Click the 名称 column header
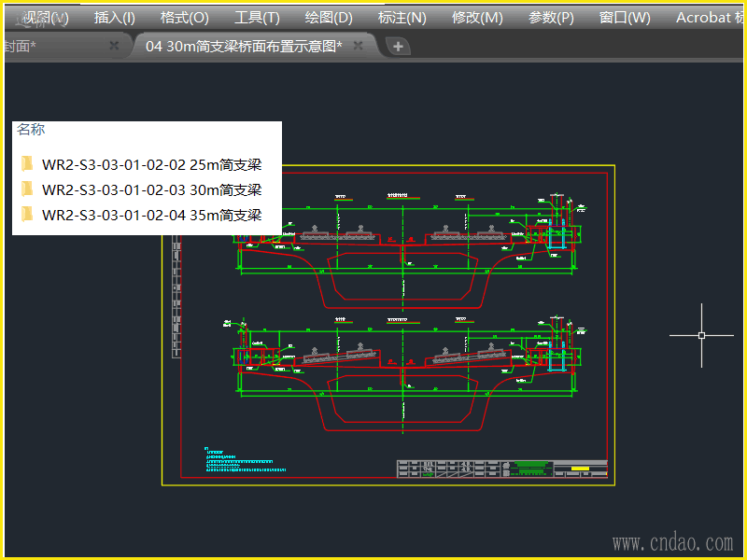This screenshot has width=747, height=560. [31, 129]
